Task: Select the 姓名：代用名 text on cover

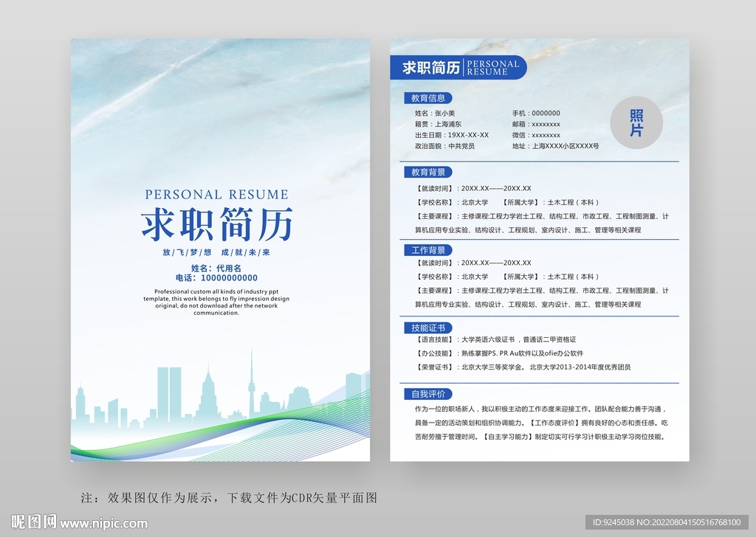Action: click(x=216, y=268)
